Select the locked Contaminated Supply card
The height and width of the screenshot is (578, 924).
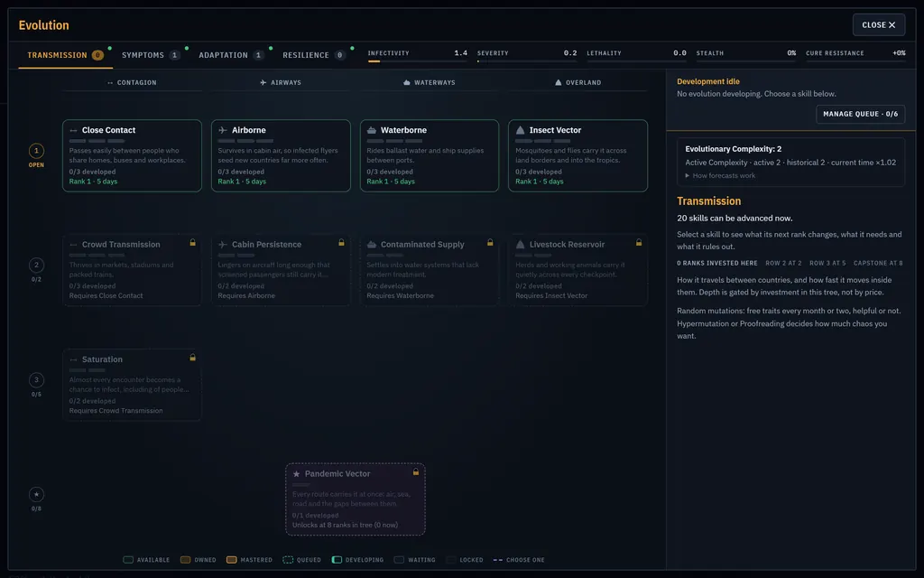click(x=430, y=270)
